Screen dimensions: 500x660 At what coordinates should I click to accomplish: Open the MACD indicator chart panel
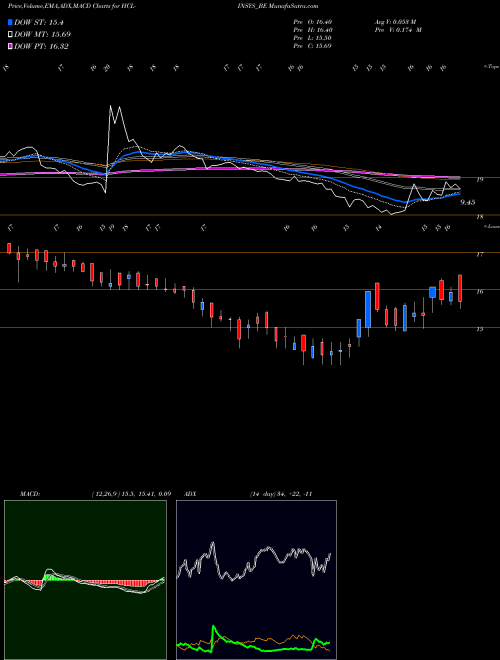(85, 580)
